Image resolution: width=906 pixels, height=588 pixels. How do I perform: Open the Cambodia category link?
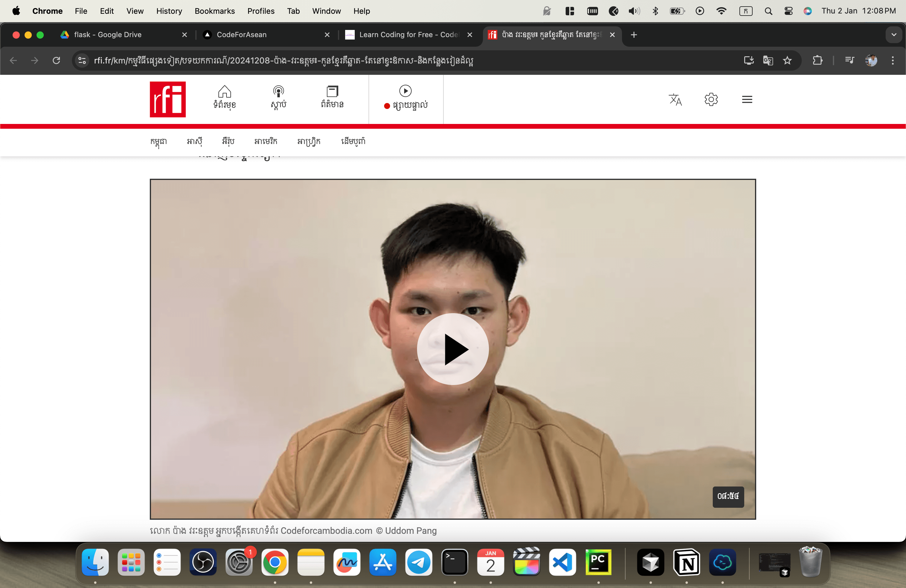(x=158, y=142)
